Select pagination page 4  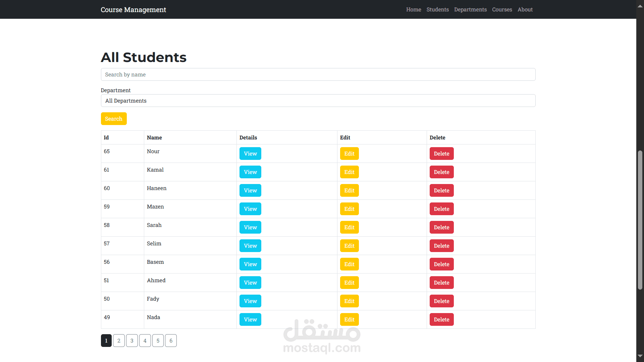pyautogui.click(x=145, y=341)
